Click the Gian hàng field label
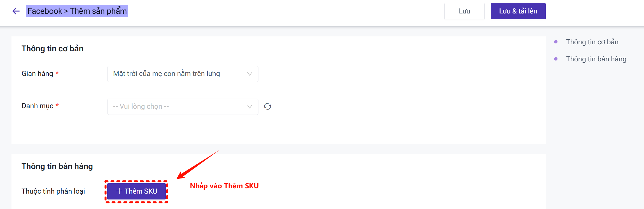The height and width of the screenshot is (209, 644). 37,73
